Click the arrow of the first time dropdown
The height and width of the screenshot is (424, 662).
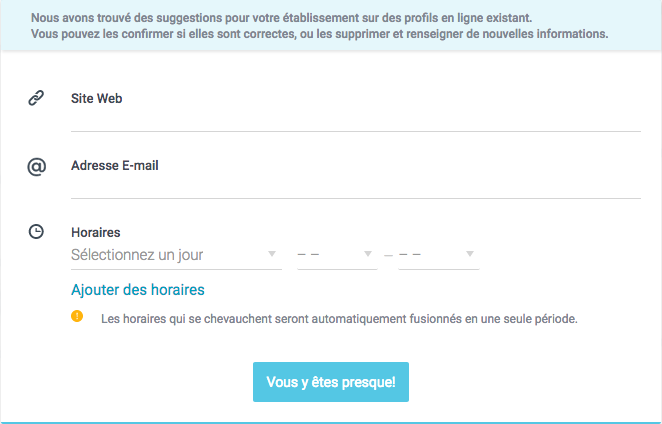click(x=368, y=255)
